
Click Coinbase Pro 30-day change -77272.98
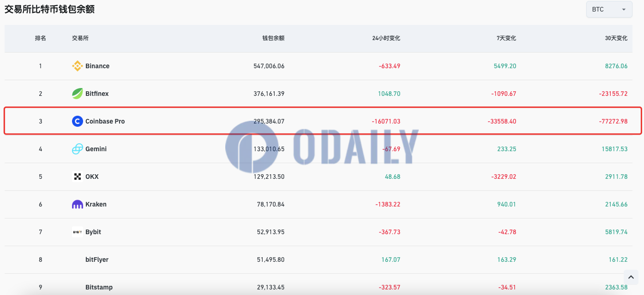614,121
